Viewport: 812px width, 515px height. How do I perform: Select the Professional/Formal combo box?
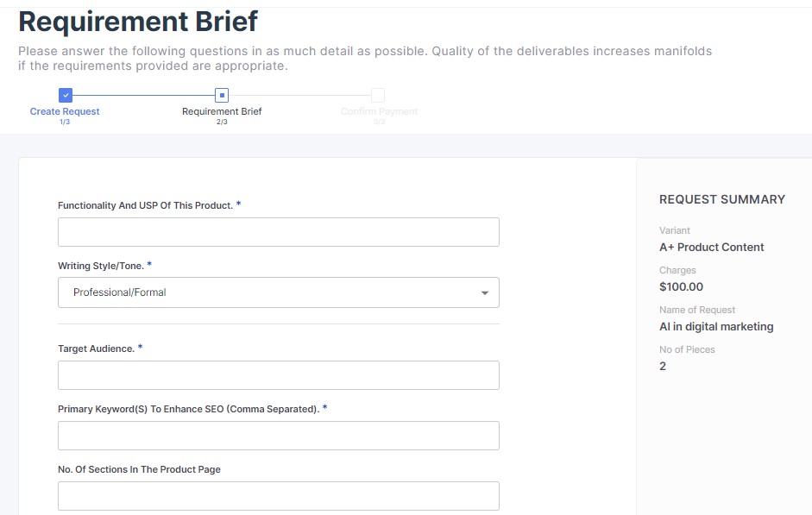coord(279,292)
